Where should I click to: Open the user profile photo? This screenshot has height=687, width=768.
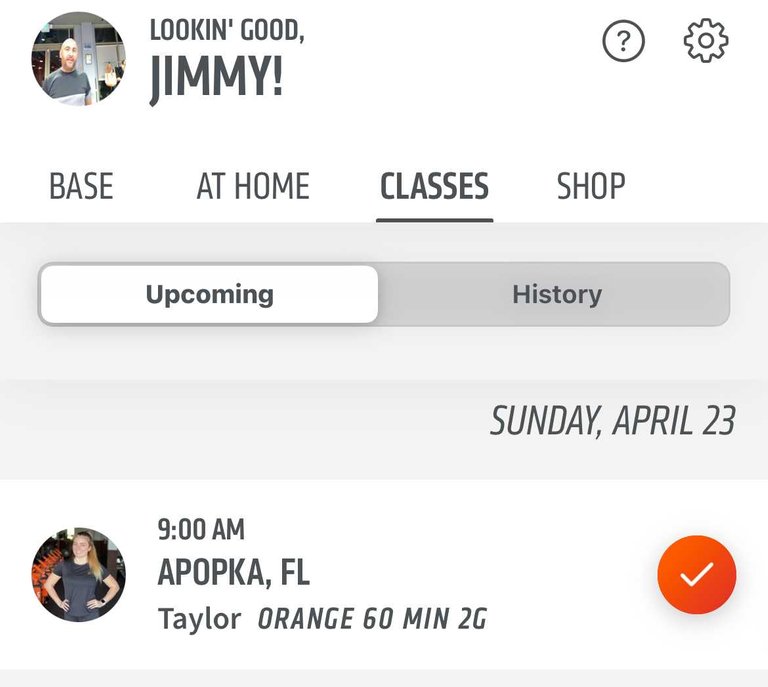(78, 59)
